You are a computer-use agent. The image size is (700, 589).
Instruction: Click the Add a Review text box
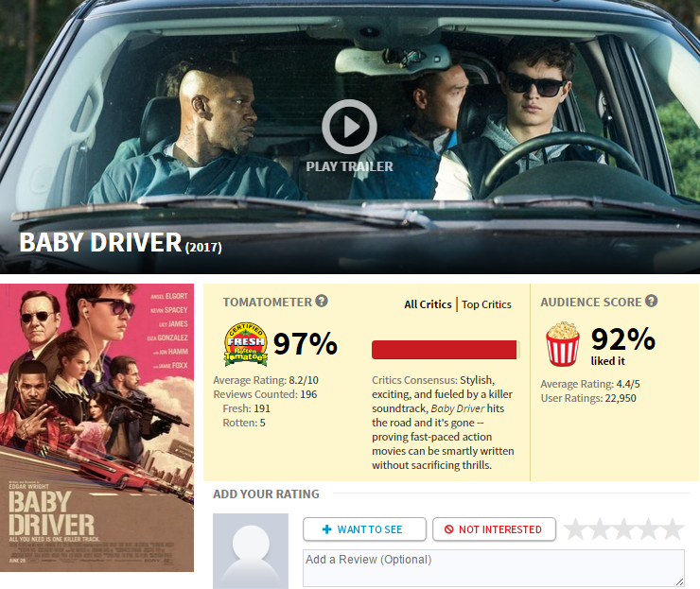pos(493,568)
